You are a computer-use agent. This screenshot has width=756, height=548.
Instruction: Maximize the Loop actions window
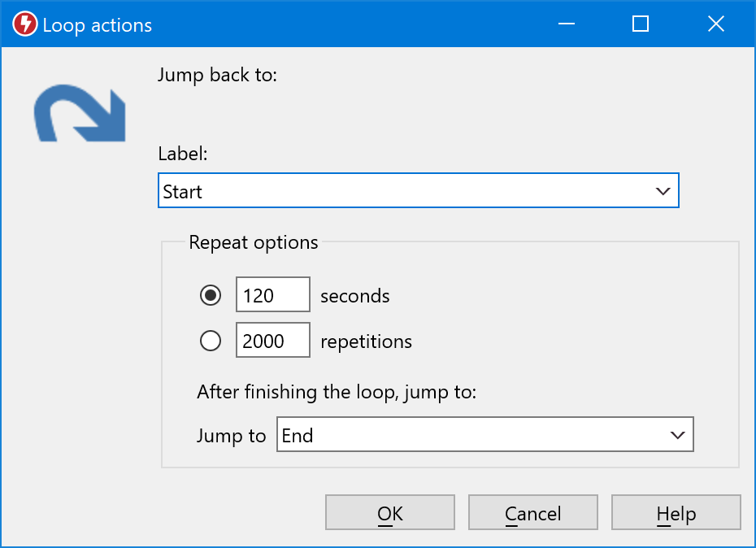point(641,24)
